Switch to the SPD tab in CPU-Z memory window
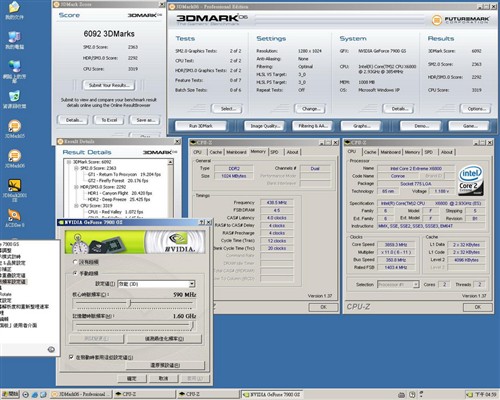Viewport: 500px width, 400px height. 275,152
